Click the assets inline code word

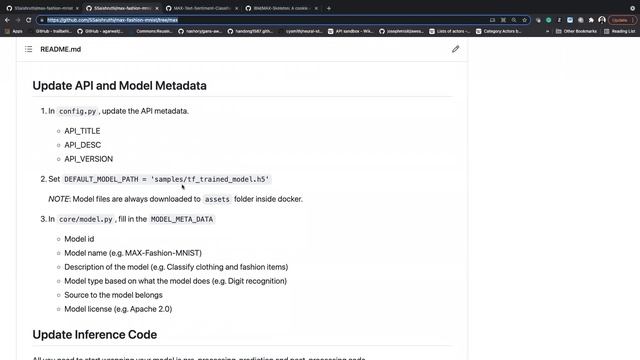217,199
